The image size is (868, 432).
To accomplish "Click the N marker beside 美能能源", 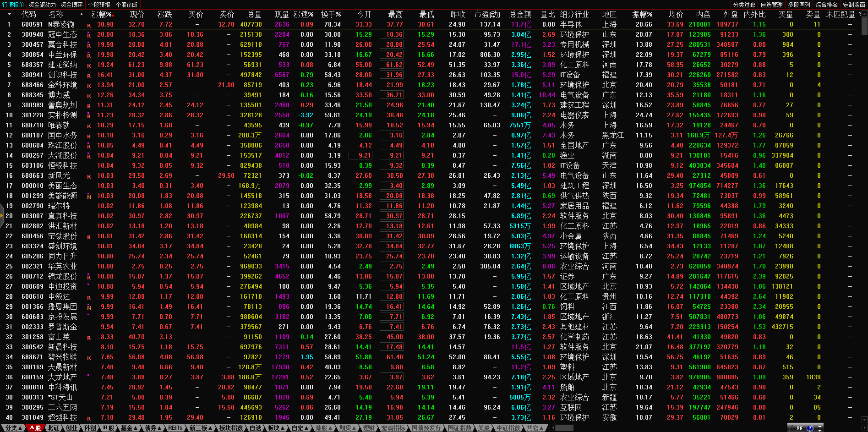I will pyautogui.click(x=89, y=197).
